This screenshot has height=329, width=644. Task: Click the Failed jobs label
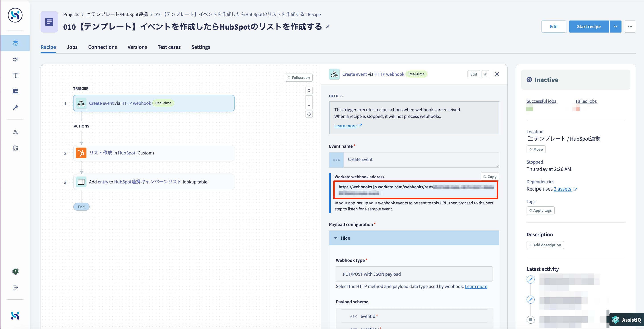click(x=586, y=101)
